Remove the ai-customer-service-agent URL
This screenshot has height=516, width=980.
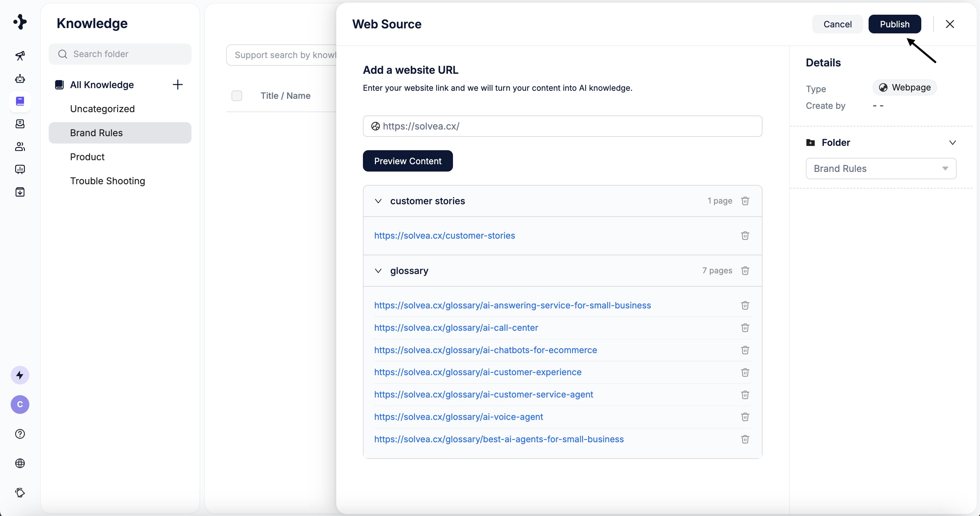[745, 395]
